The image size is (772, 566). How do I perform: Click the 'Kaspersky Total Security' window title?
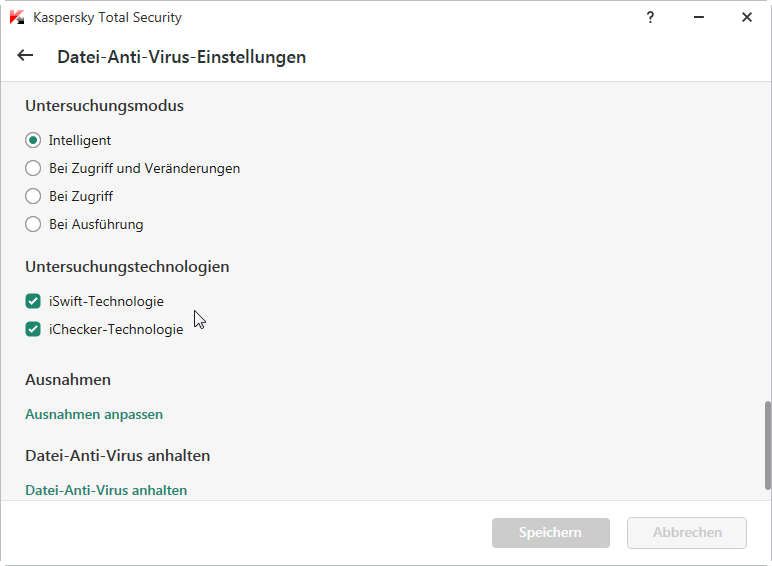point(108,17)
